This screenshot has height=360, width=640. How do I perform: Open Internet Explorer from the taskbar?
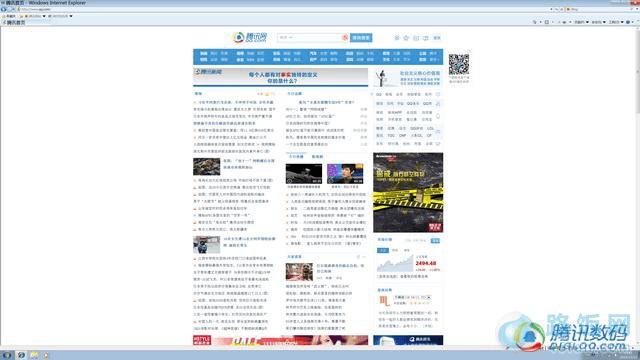click(21, 356)
